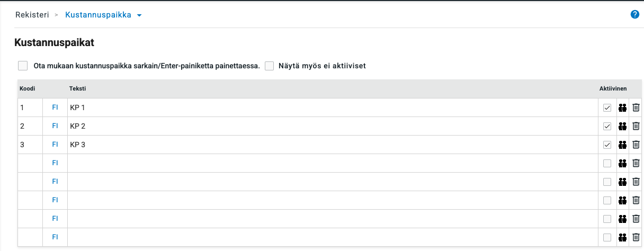The image size is (644, 251).
Task: Click the FI language link for KP 1
Action: tap(55, 107)
